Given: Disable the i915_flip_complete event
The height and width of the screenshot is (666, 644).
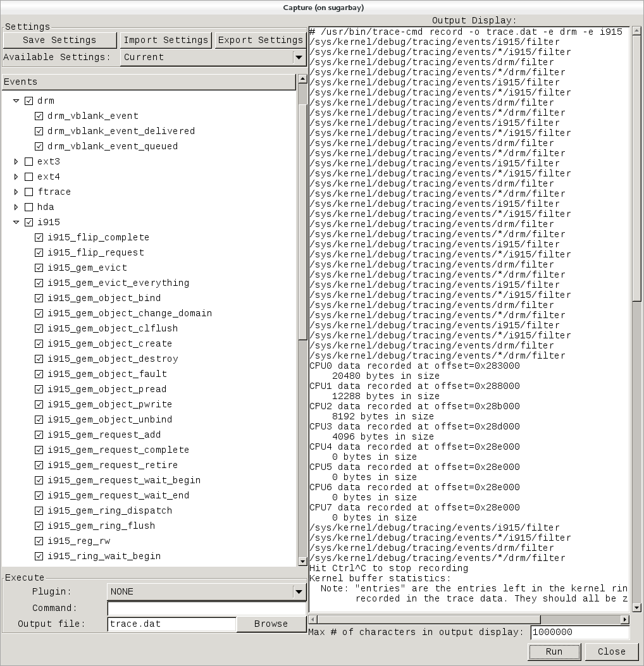Looking at the screenshot, I should (39, 237).
